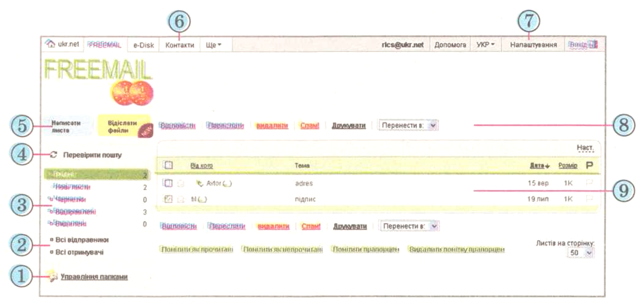644x306 pixels.
Task: Click Помітити як прочитані
Action: click(197, 249)
